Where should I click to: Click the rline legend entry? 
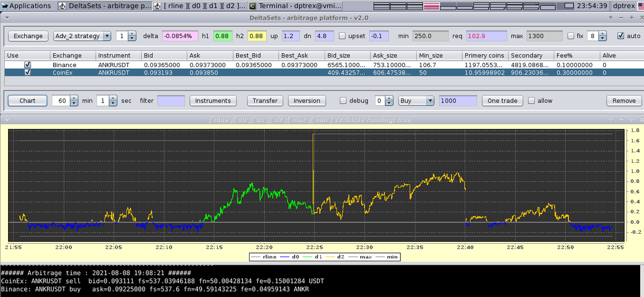pyautogui.click(x=264, y=257)
